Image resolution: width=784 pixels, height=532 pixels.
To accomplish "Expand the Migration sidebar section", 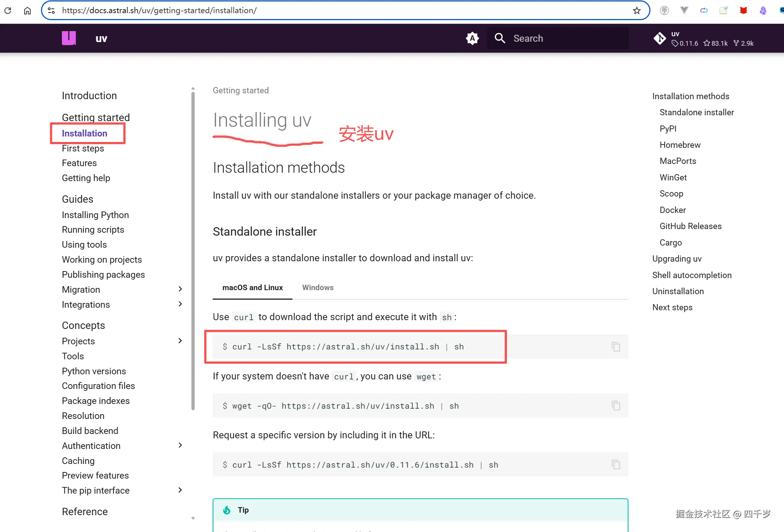I will (x=180, y=289).
